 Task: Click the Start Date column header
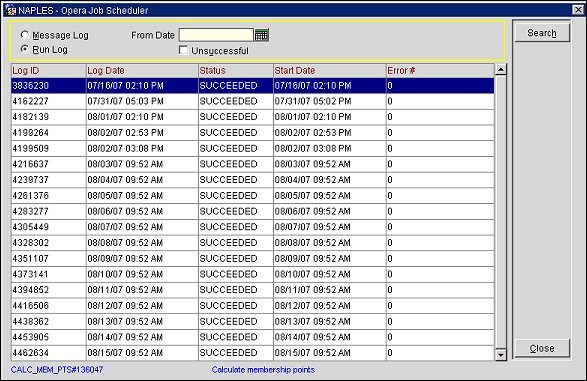click(x=330, y=70)
